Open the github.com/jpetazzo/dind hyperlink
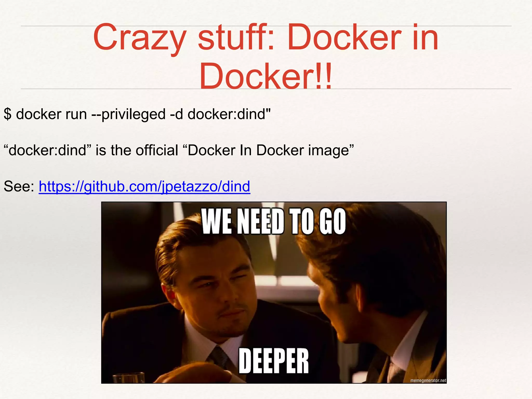The image size is (532, 399). (x=144, y=187)
